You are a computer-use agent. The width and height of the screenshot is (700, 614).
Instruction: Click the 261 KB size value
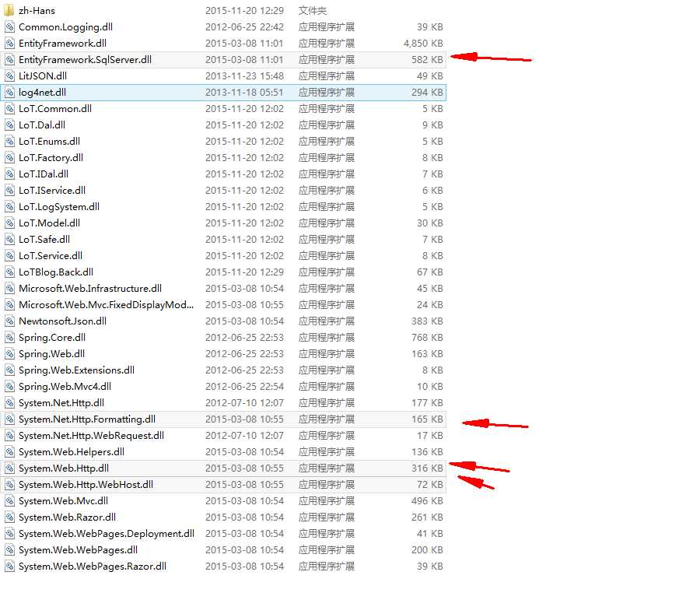(427, 517)
